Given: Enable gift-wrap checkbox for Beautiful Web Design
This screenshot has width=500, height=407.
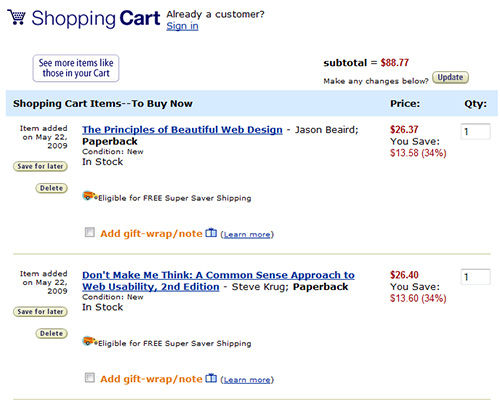Looking at the screenshot, I should pyautogui.click(x=90, y=232).
